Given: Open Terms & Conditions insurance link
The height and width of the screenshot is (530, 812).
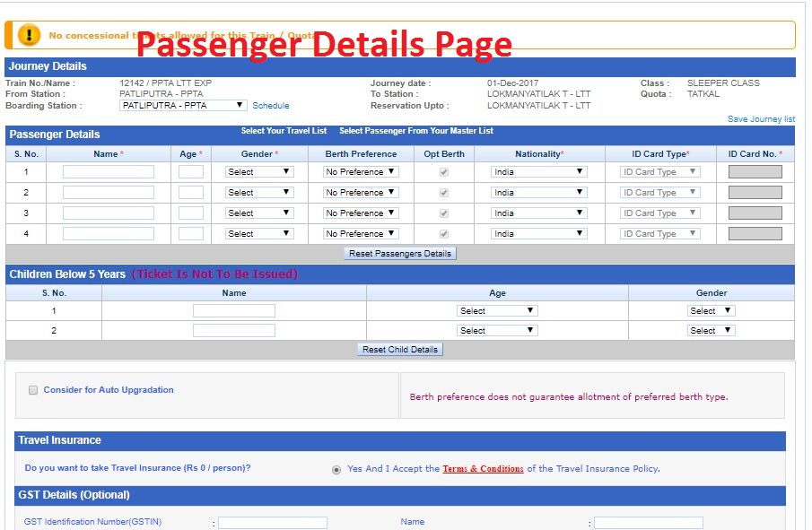Looking at the screenshot, I should pos(483,469).
